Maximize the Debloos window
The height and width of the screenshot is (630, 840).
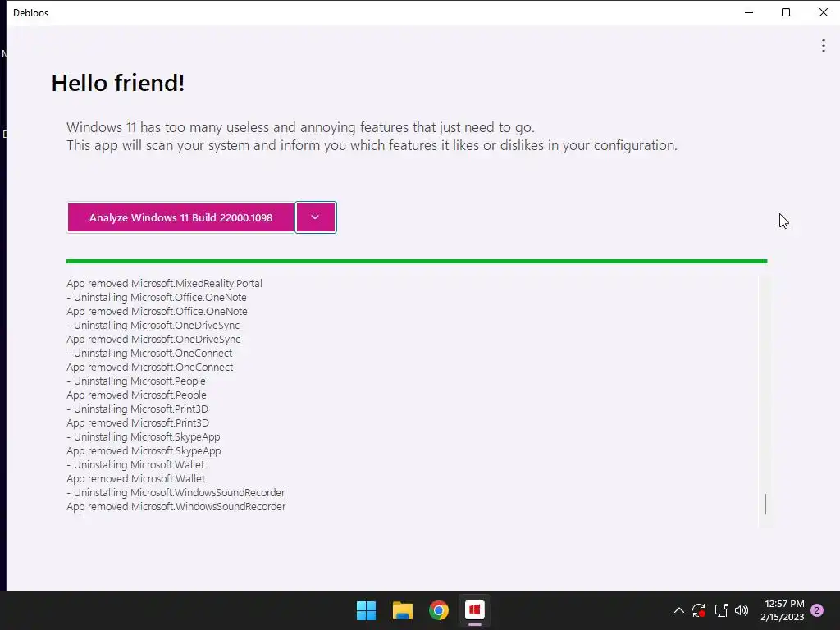786,12
